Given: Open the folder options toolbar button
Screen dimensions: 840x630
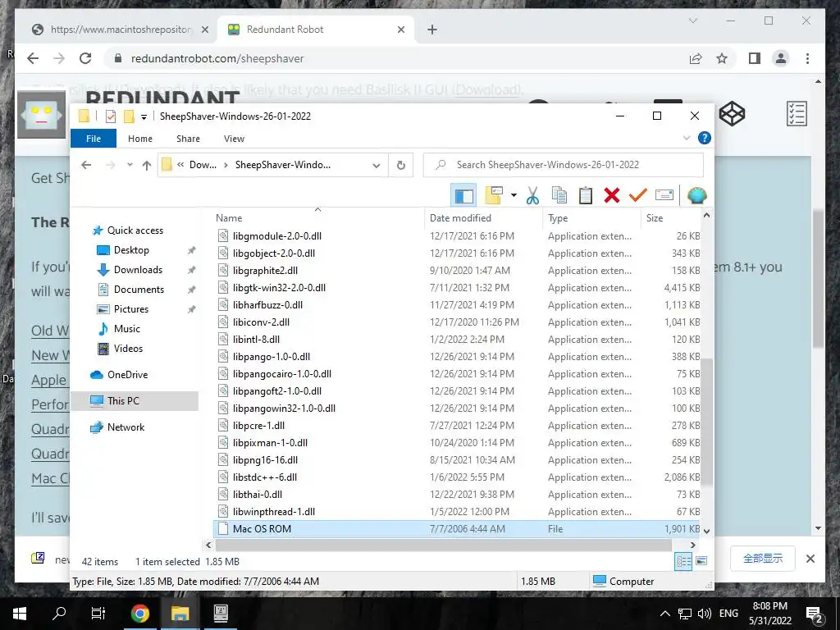Looking at the screenshot, I should (493, 195).
